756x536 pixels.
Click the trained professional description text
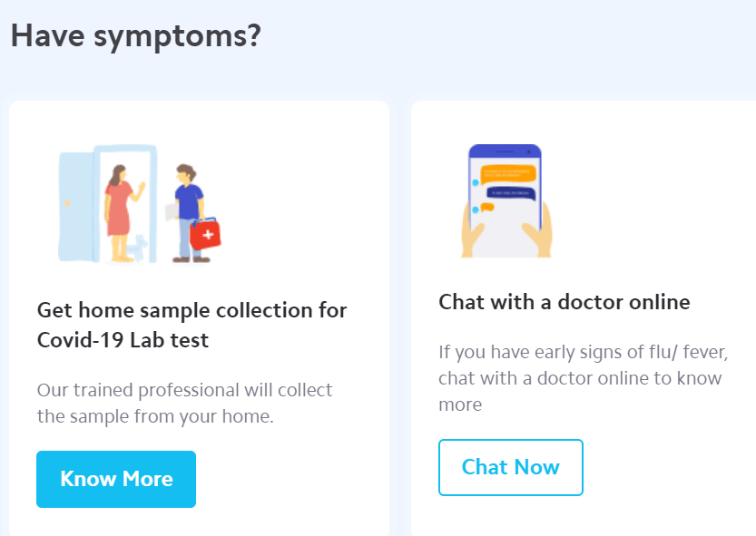184,404
